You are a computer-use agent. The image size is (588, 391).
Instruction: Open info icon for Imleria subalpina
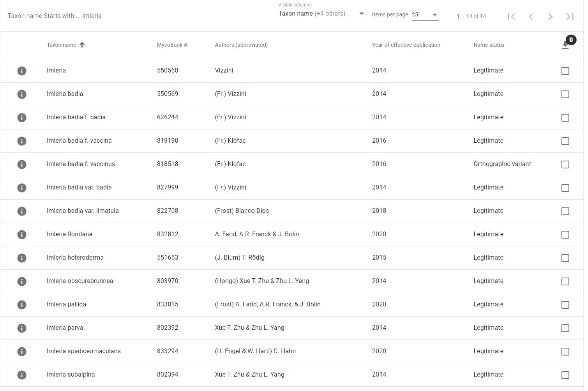click(22, 375)
